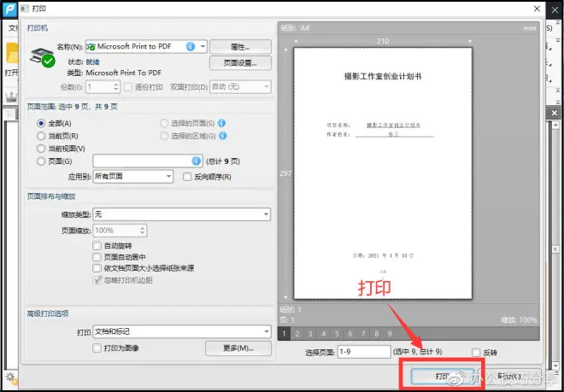Screen dimensions: 564x392
Task: Click the app logo icon in title bar
Action: 9,9
